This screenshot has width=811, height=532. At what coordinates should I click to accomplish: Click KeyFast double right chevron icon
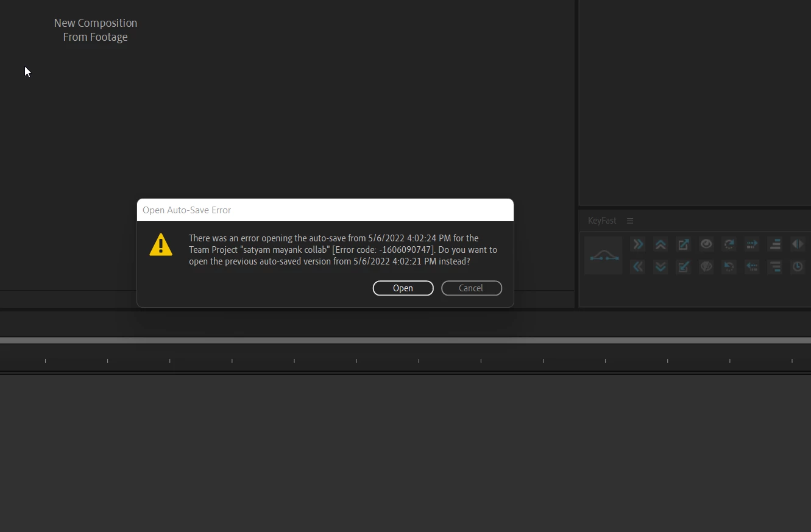pyautogui.click(x=638, y=244)
